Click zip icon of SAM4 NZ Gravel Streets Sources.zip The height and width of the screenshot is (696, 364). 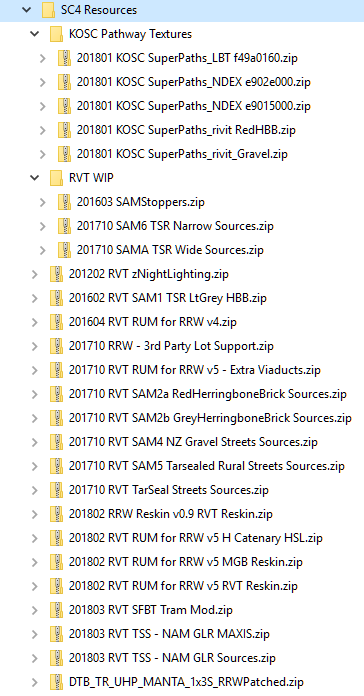pos(56,442)
